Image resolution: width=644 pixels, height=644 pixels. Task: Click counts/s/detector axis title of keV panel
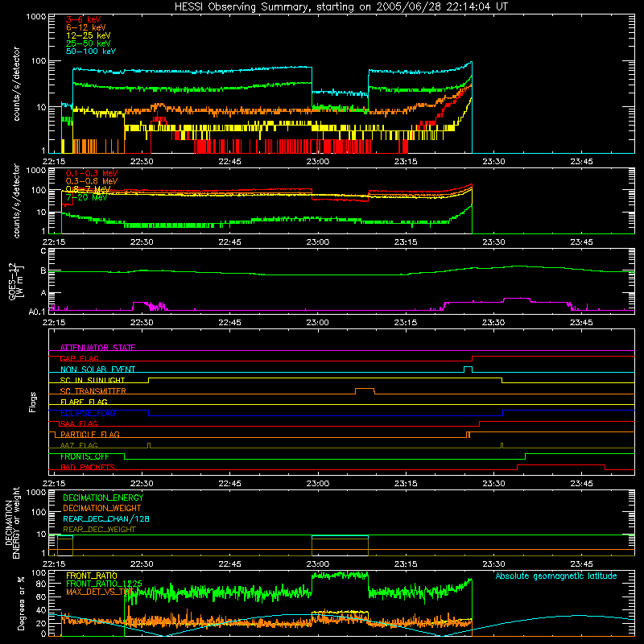16,84
